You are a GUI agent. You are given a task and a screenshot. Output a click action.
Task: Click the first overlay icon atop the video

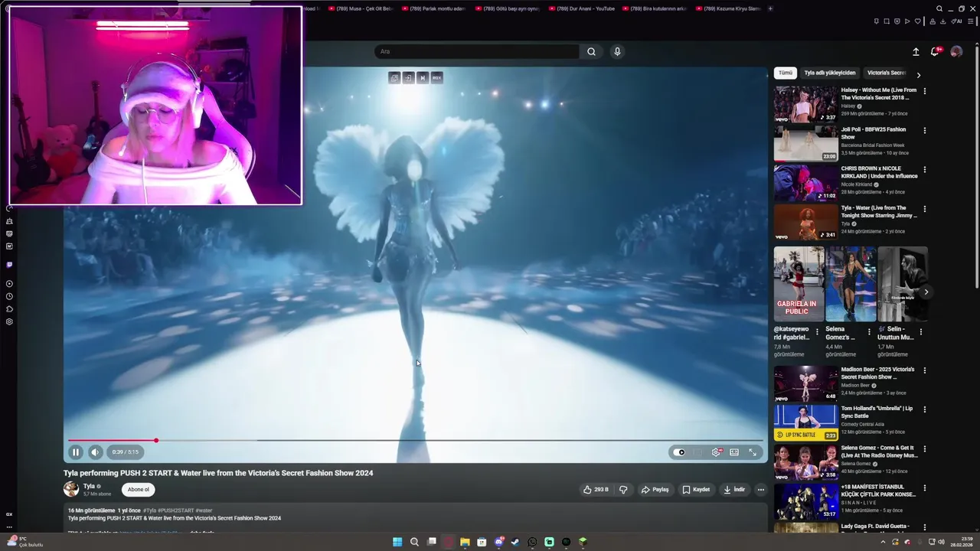tap(394, 78)
